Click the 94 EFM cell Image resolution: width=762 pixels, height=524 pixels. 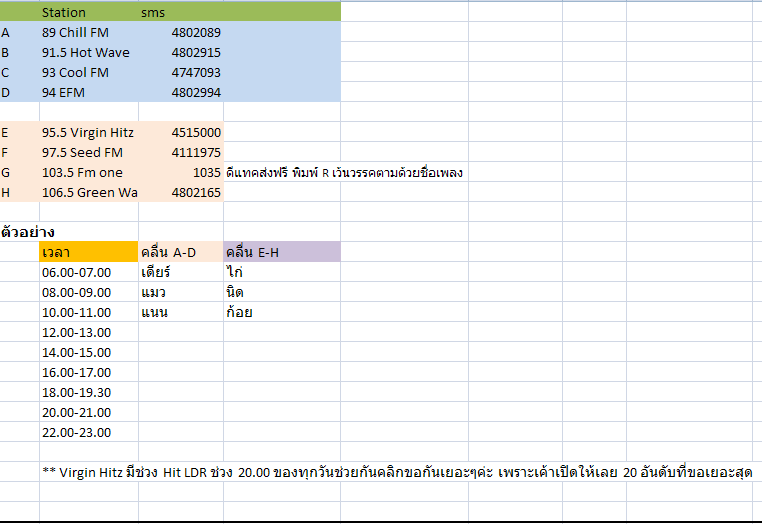point(89,92)
